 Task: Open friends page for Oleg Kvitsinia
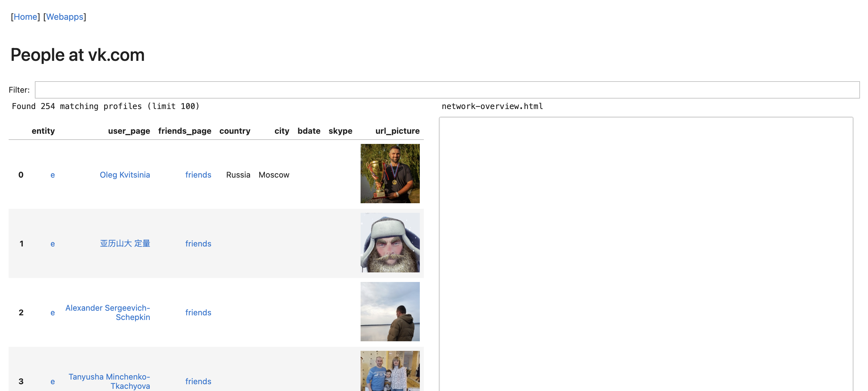[x=198, y=175]
